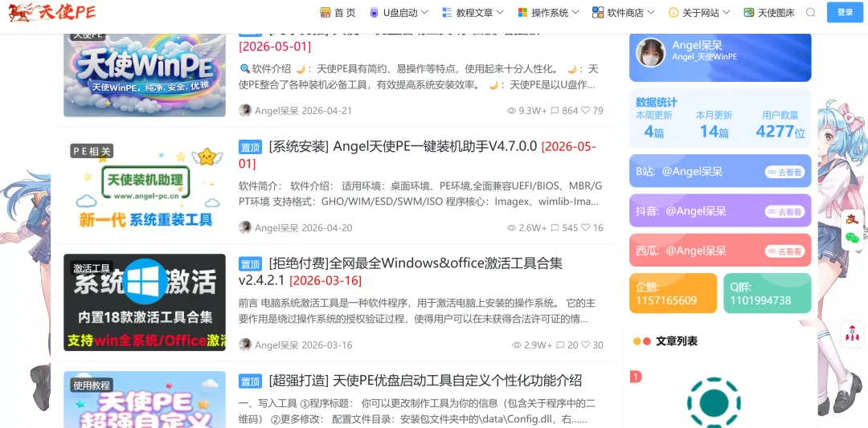Open the 首页 menu item
Image resolution: width=868 pixels, height=428 pixels.
coord(338,12)
